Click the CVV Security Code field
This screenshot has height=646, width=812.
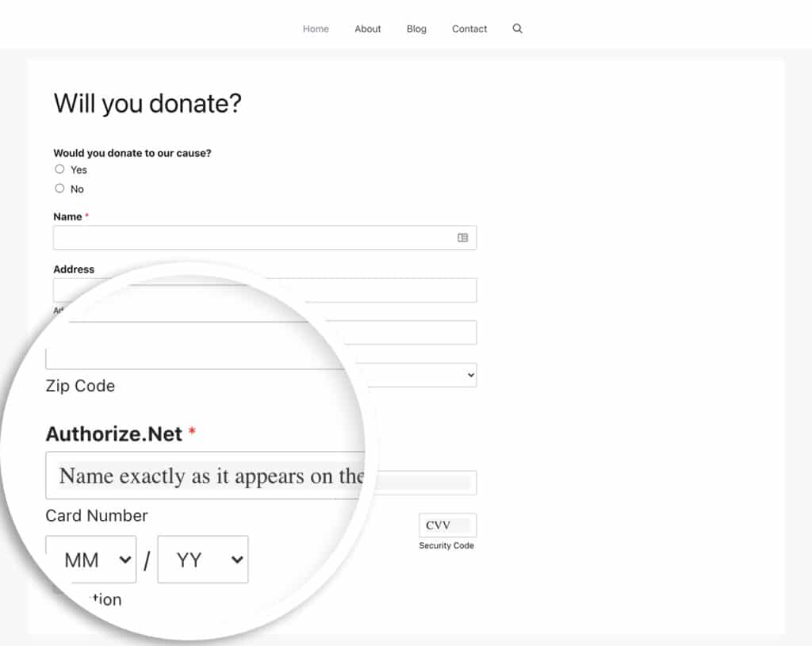pos(447,525)
